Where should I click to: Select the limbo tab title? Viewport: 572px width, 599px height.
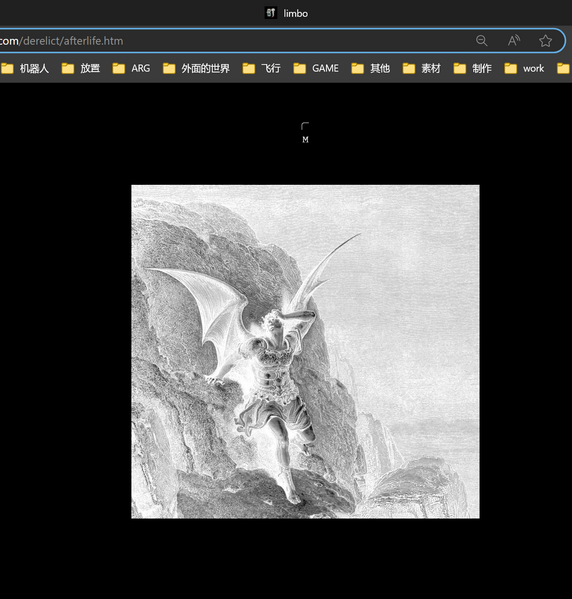[295, 13]
